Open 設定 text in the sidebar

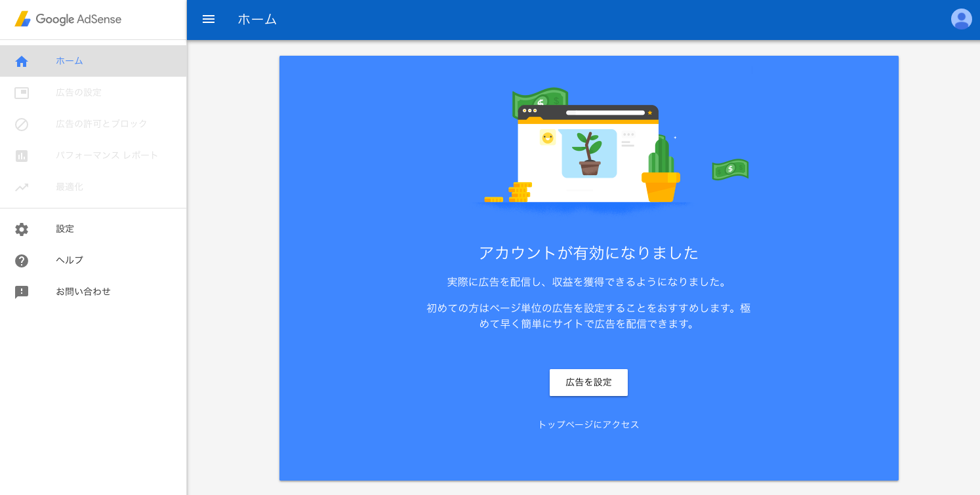[65, 229]
